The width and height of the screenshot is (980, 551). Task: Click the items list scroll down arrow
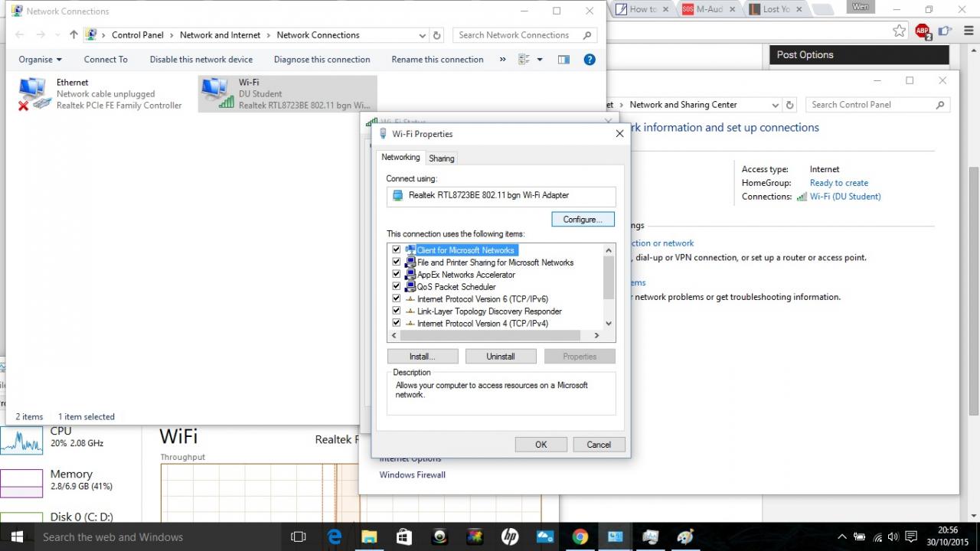[x=609, y=323]
